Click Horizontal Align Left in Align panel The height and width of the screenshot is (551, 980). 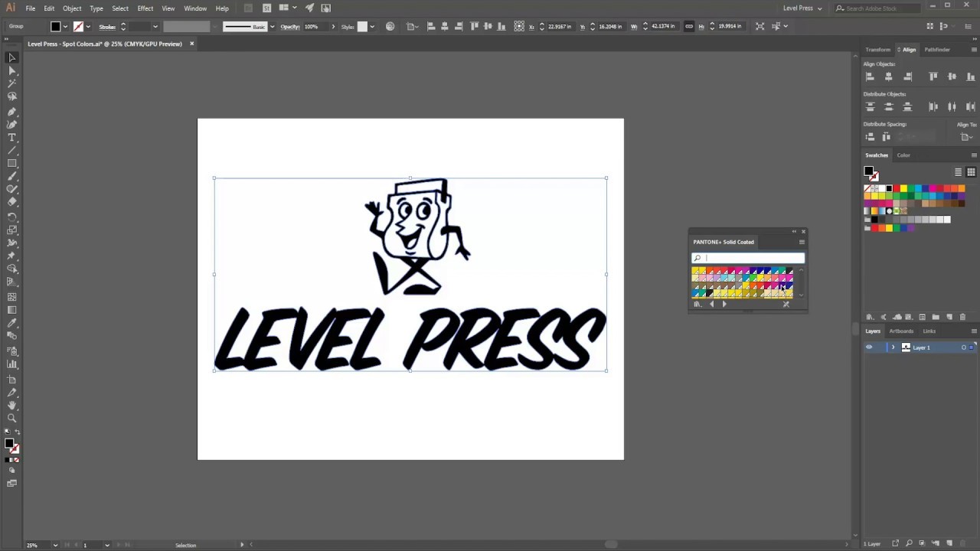(870, 77)
